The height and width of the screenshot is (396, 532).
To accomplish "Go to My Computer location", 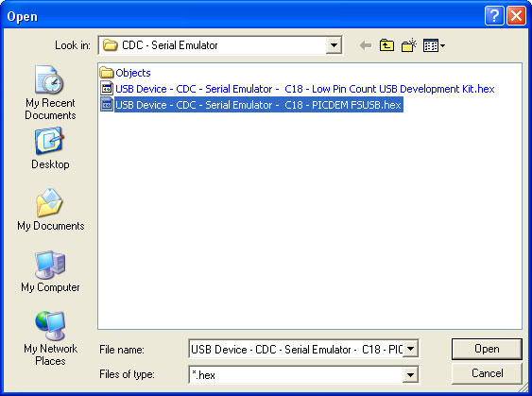I will 50,271.
